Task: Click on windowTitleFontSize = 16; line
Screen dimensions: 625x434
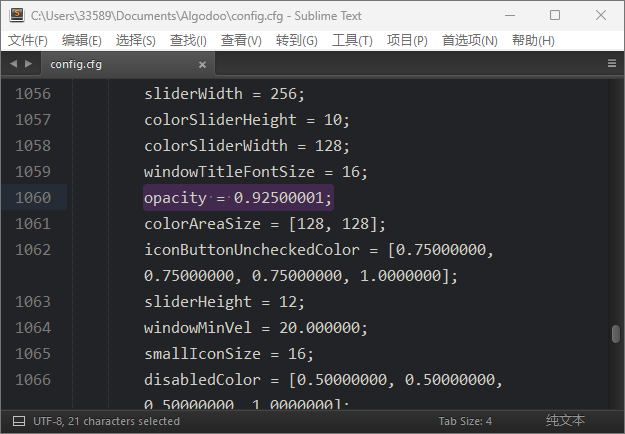Action: coord(256,172)
